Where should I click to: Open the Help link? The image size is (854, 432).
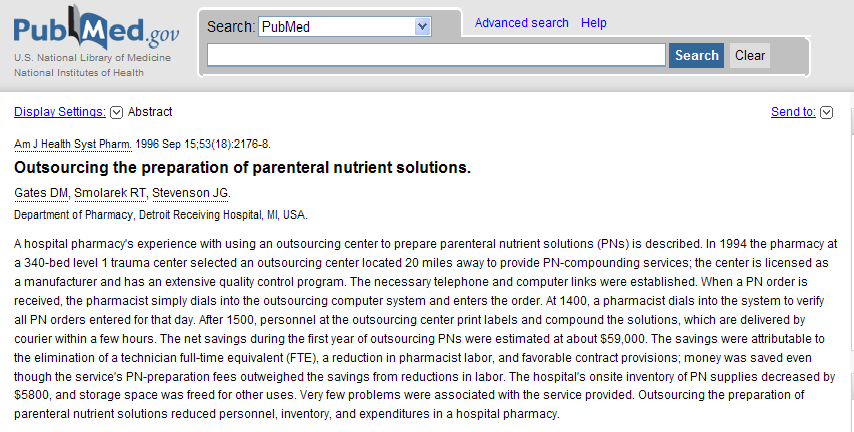[594, 23]
